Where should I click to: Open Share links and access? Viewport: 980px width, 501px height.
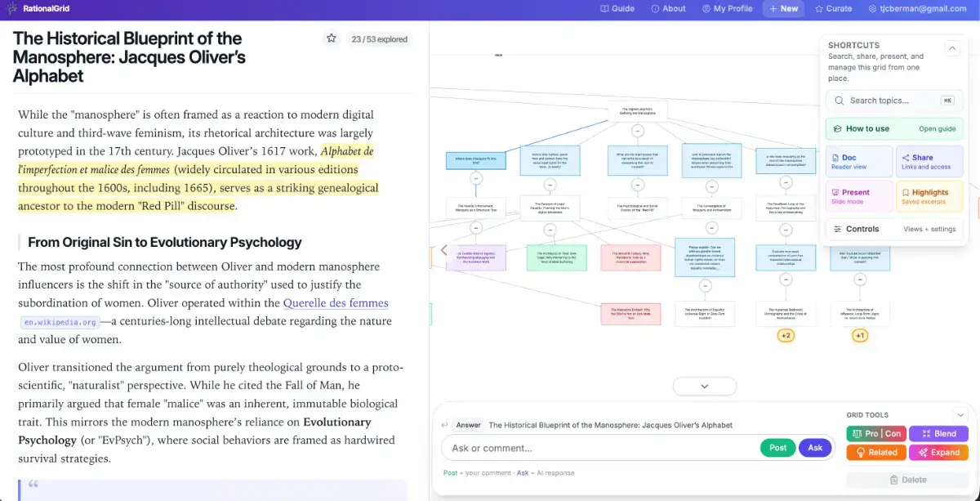929,162
